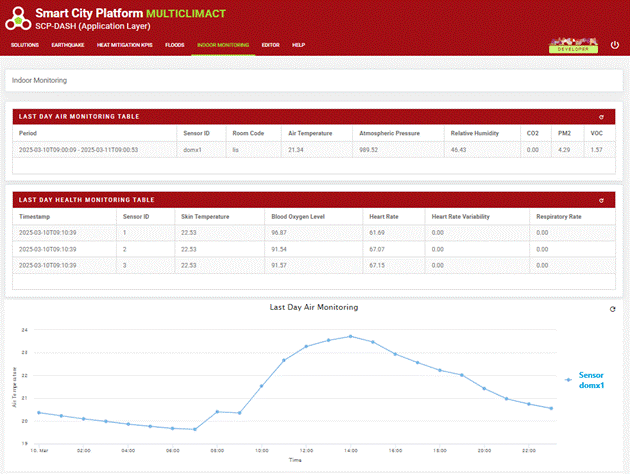Click the Sensor ID header in air table
Viewport: 630px width, 474px height.
[x=196, y=132]
